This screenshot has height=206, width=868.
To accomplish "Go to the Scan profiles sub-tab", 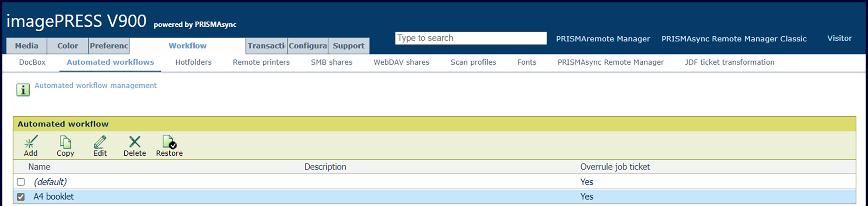I will click(473, 62).
